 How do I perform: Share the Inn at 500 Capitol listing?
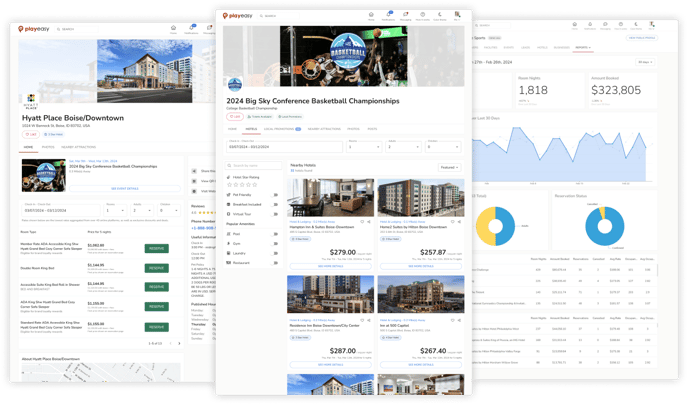[459, 320]
